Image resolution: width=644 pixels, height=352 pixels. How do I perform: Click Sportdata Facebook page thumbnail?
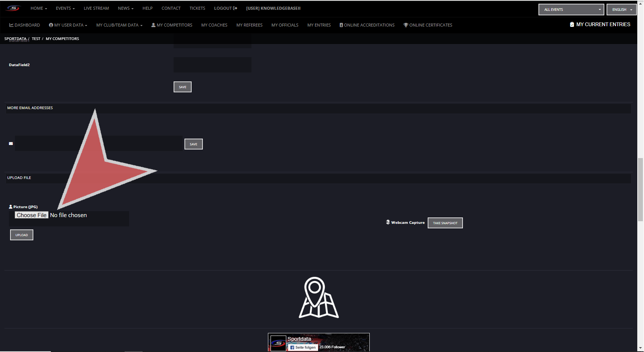pyautogui.click(x=278, y=343)
